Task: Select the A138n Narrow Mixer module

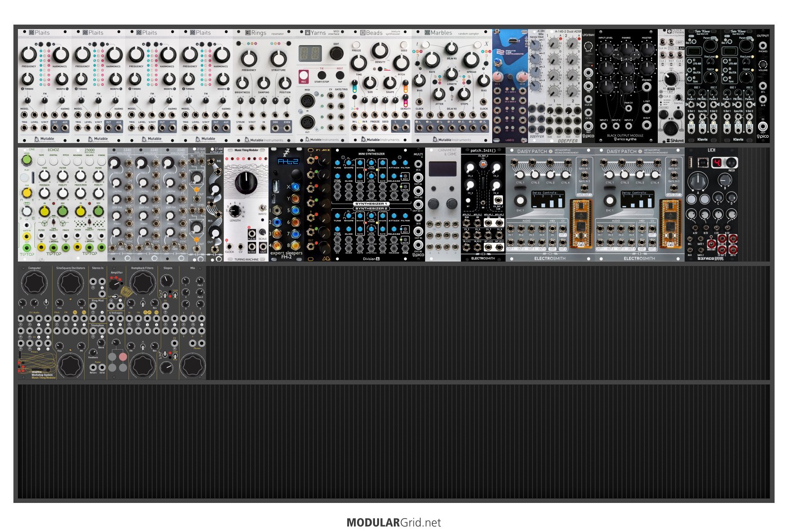Action: 537,86
